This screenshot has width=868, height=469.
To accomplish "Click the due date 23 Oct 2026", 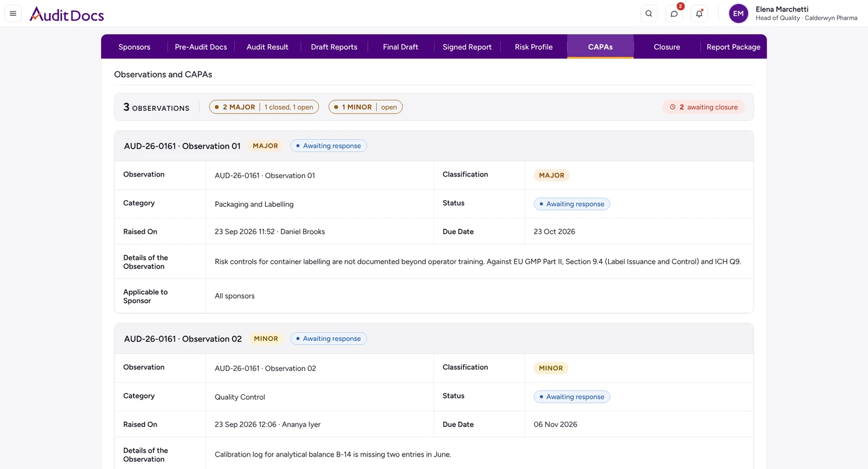I will 554,232.
